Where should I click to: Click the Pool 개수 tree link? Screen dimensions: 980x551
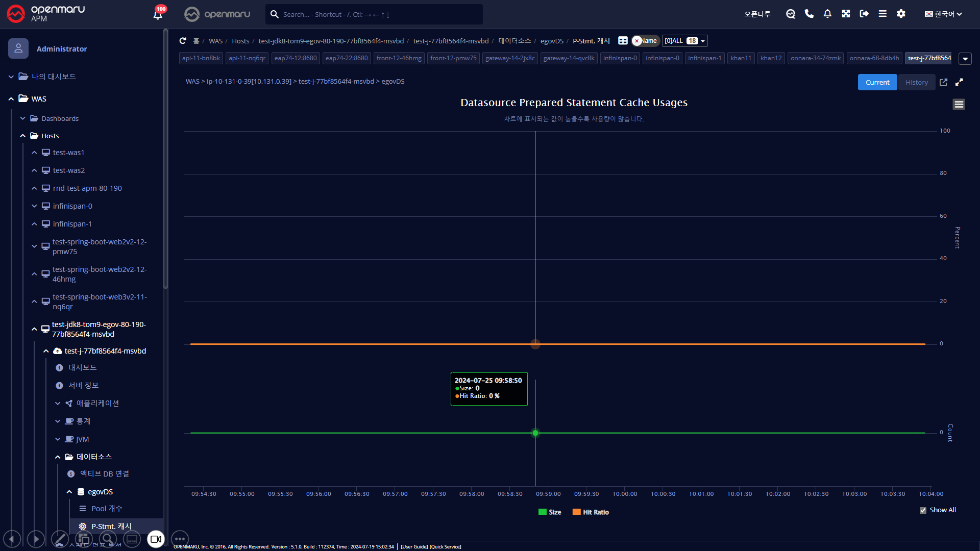click(107, 509)
